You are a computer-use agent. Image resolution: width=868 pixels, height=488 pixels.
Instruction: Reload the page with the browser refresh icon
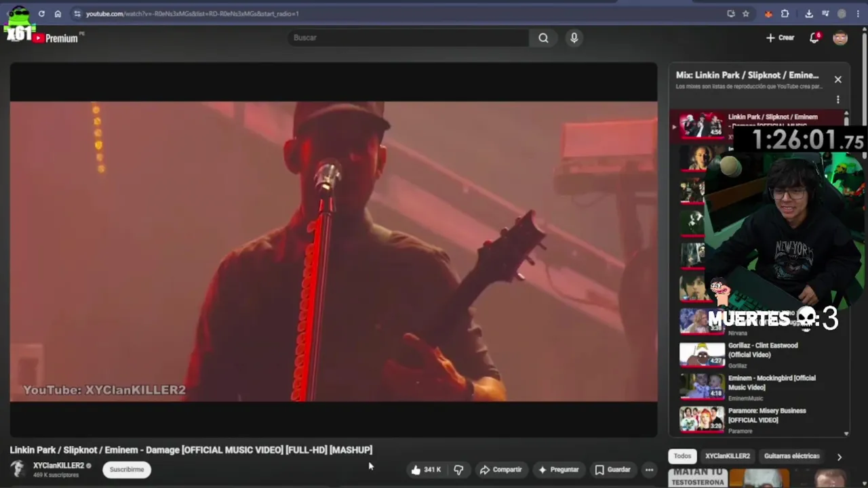[x=41, y=14]
